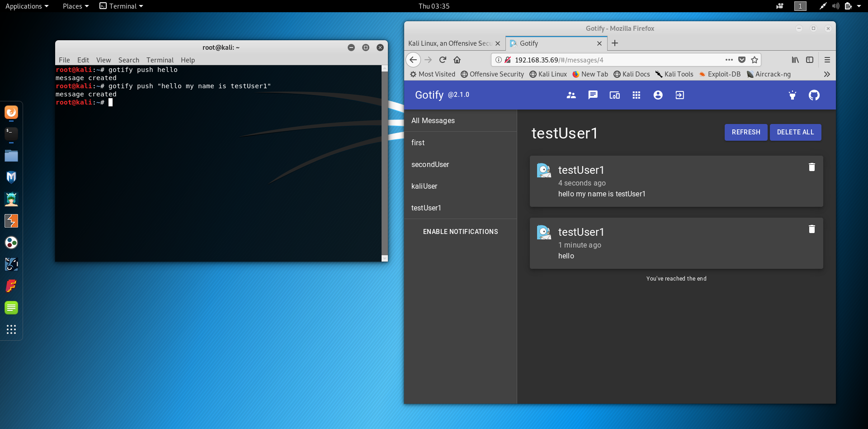868x429 pixels.
Task: Open the Places menu in top bar
Action: 75,6
